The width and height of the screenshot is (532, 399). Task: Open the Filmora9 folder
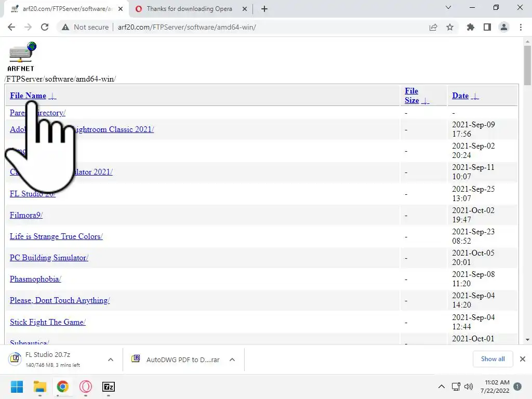tap(26, 215)
